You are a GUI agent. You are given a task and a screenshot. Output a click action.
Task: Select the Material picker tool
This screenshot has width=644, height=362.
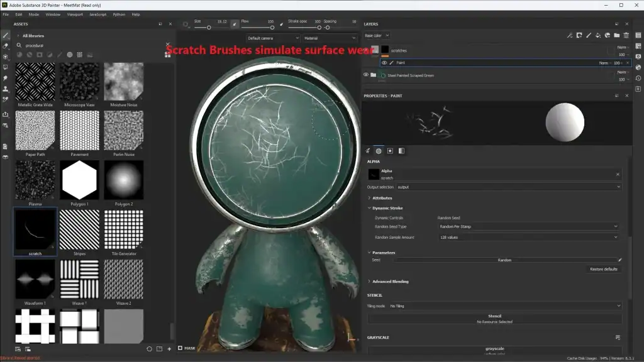[6, 99]
